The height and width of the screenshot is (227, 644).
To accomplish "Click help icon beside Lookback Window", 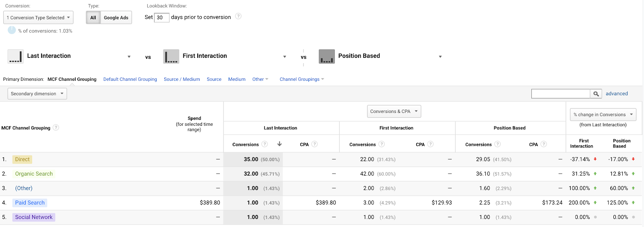I will coord(238,16).
